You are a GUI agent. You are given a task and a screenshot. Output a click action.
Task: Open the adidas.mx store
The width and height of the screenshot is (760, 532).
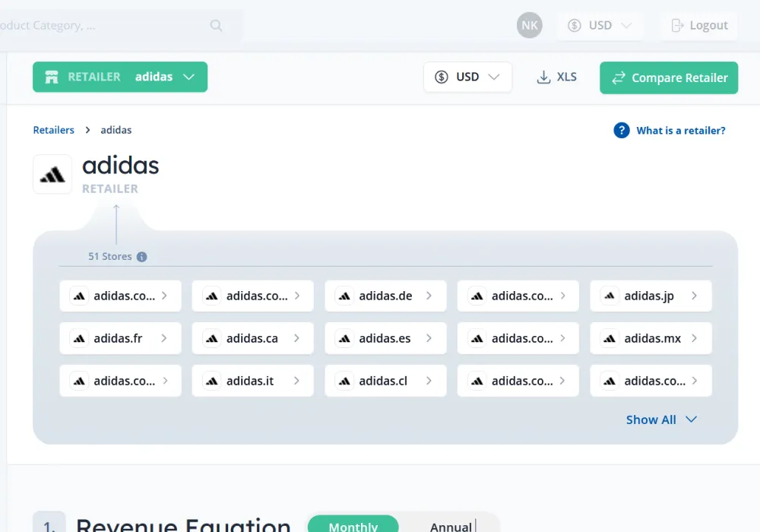click(651, 339)
